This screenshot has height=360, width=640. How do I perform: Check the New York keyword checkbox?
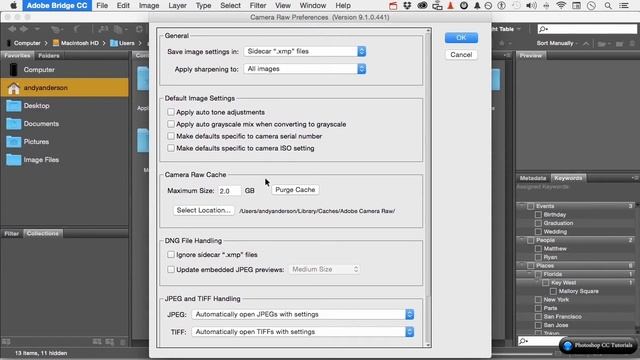point(538,300)
